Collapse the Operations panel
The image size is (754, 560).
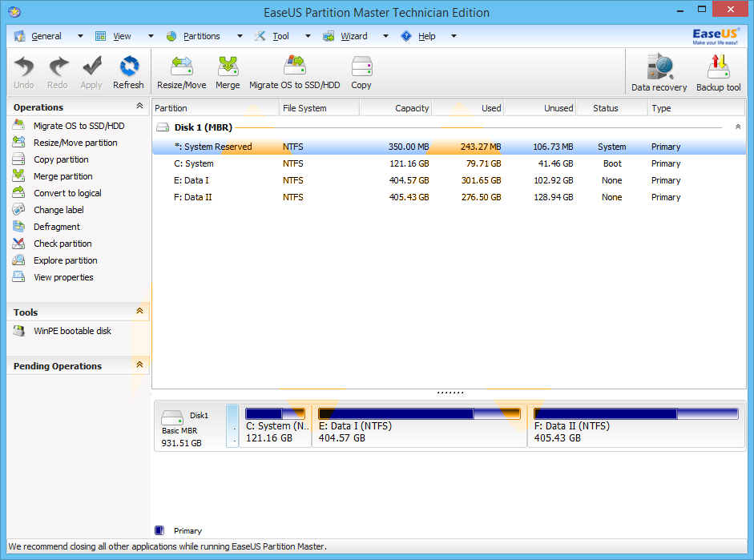[x=139, y=106]
